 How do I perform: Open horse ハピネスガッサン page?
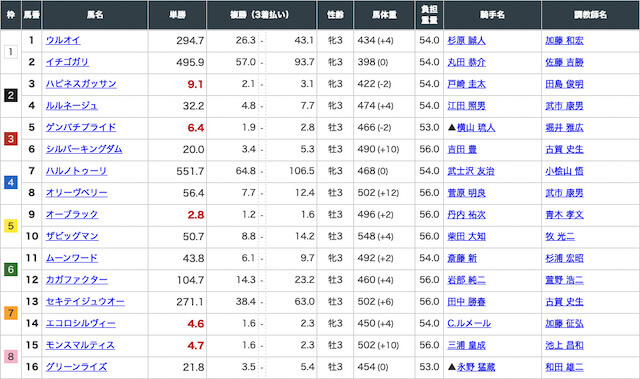coord(81,84)
